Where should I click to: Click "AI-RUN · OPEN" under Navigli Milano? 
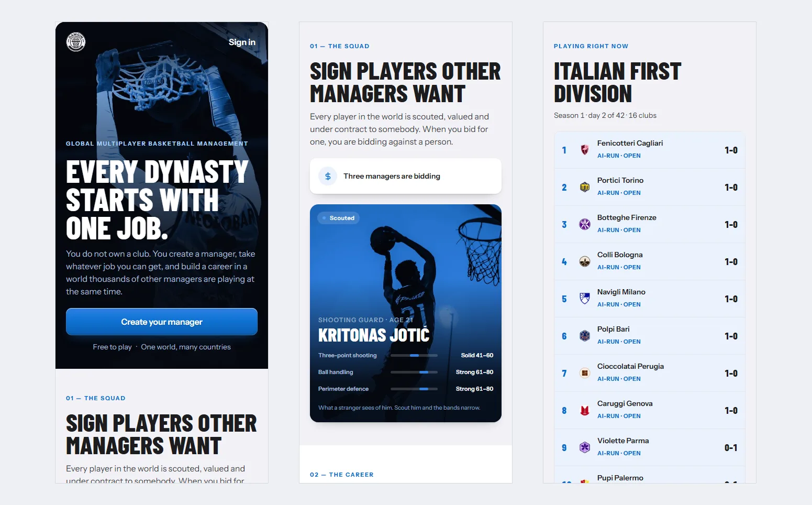pyautogui.click(x=619, y=304)
